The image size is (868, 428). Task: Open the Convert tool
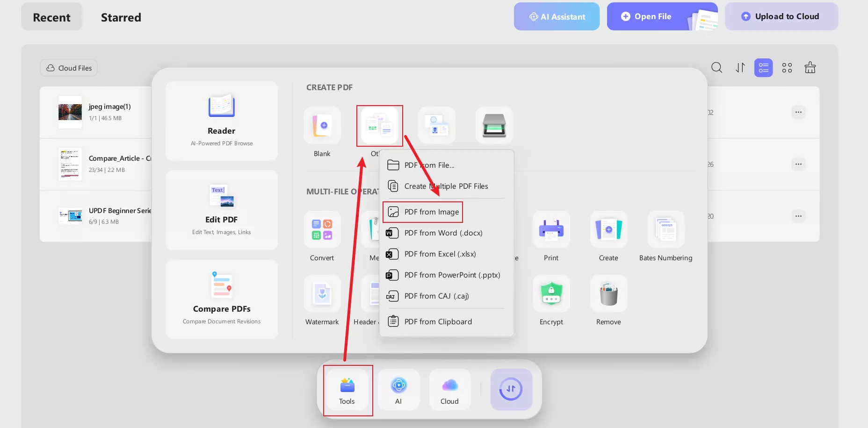click(322, 229)
